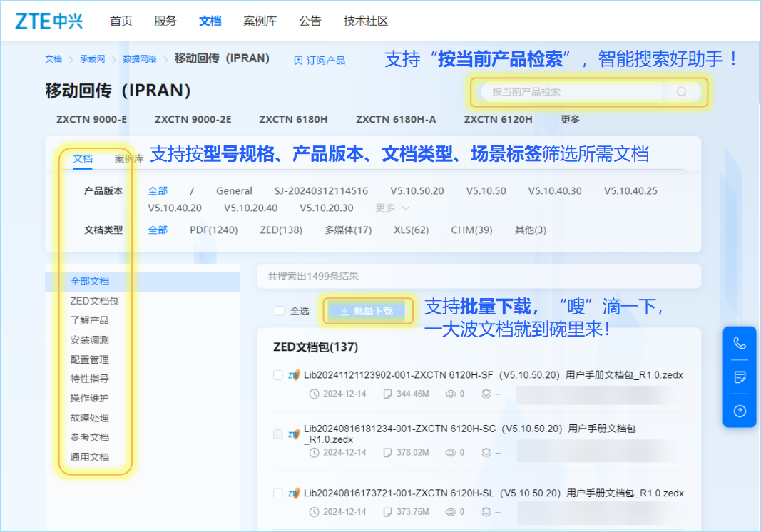The image size is (761, 532).
Task: Click the 批量下载 button
Action: (367, 311)
